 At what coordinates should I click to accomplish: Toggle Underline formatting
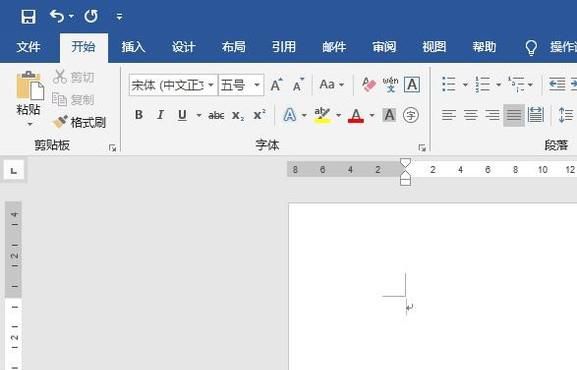[x=182, y=115]
